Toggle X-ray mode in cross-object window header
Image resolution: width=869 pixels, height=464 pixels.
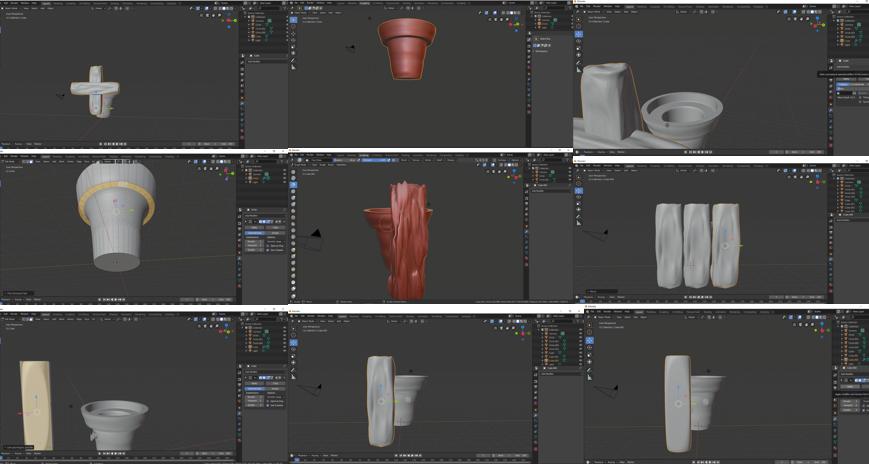213,8
